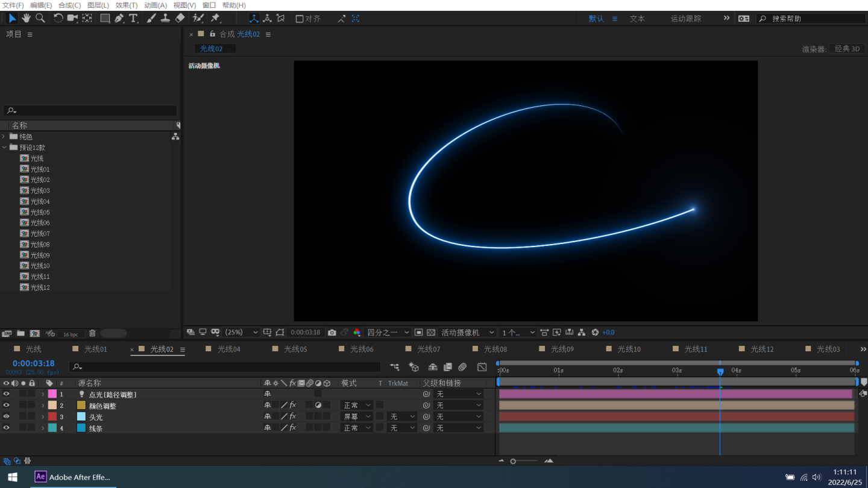
Task: Switch to the 光线04 timeline tab
Action: click(x=228, y=349)
